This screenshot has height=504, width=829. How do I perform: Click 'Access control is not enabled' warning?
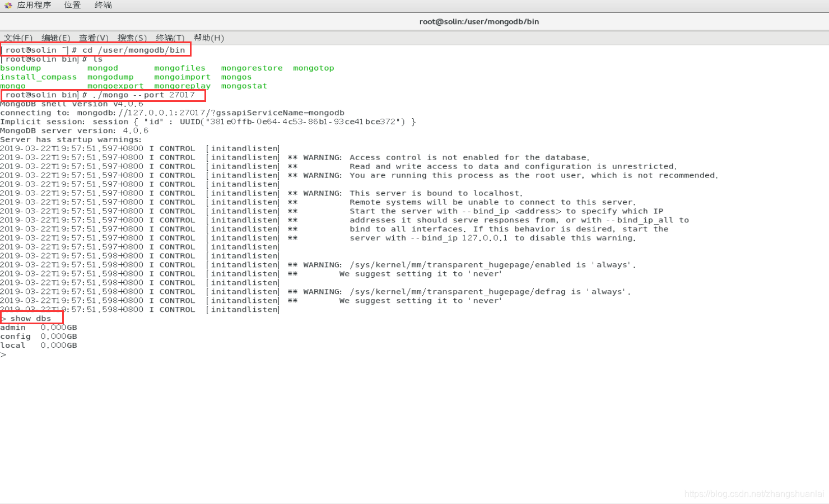[469, 157]
